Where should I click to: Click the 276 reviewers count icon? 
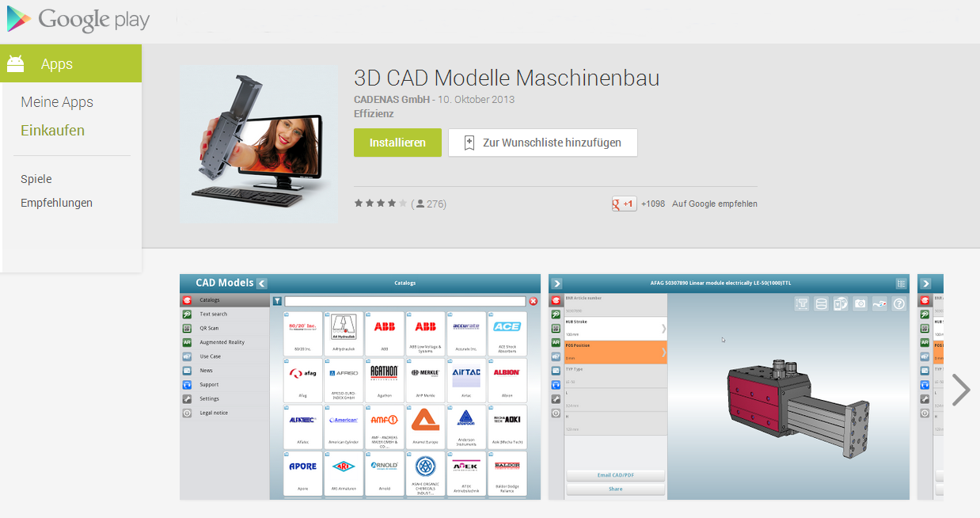tap(420, 204)
